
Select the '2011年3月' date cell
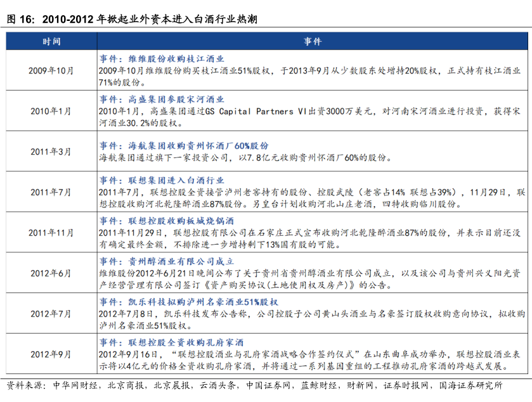51,152
